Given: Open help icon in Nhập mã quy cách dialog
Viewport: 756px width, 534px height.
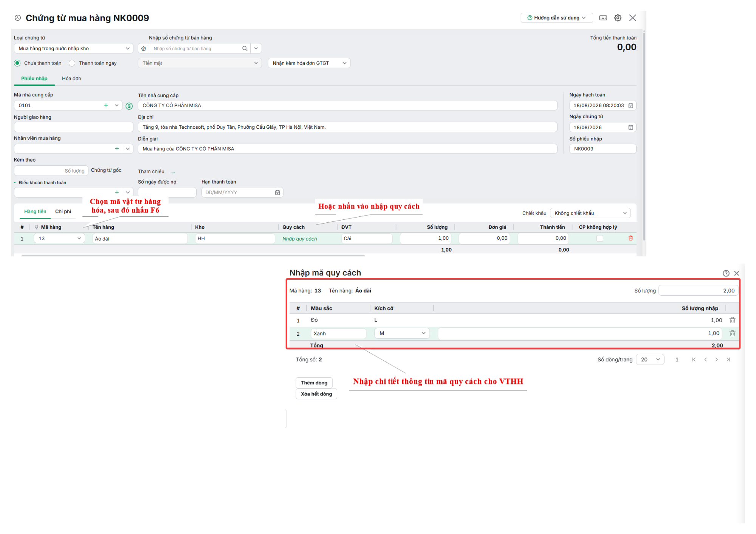Looking at the screenshot, I should pyautogui.click(x=726, y=273).
